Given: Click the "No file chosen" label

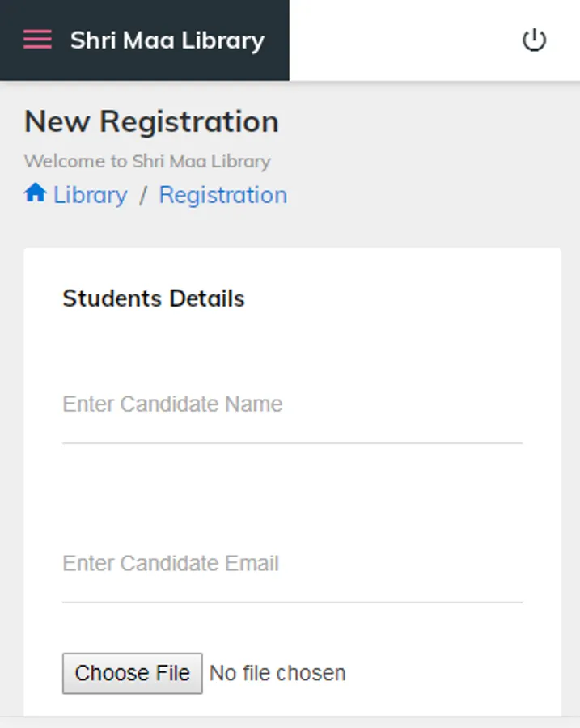Looking at the screenshot, I should click(277, 673).
